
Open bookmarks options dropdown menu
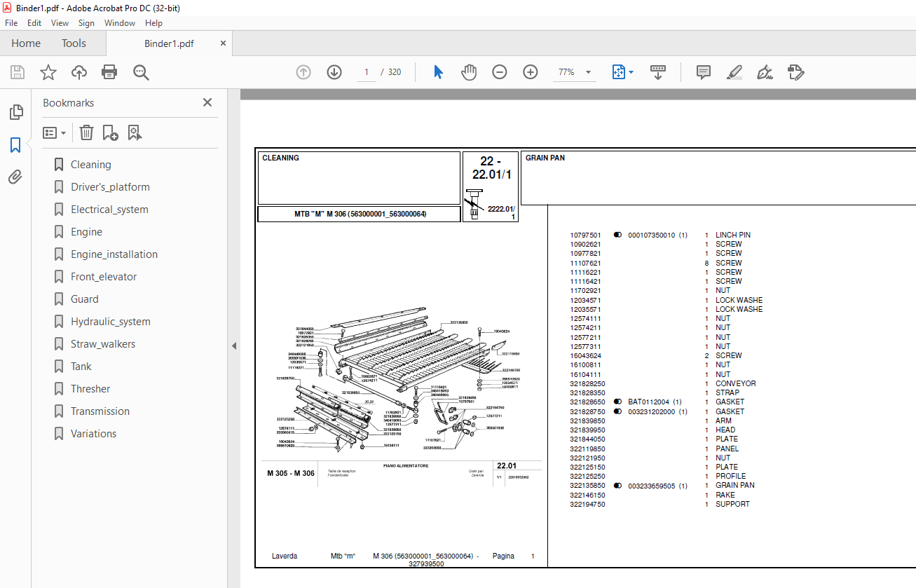(55, 132)
